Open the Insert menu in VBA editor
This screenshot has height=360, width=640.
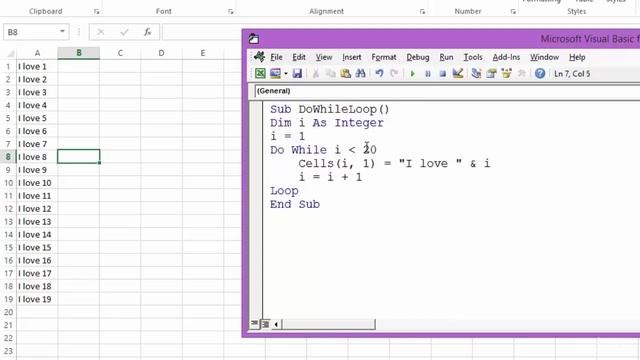tap(351, 57)
